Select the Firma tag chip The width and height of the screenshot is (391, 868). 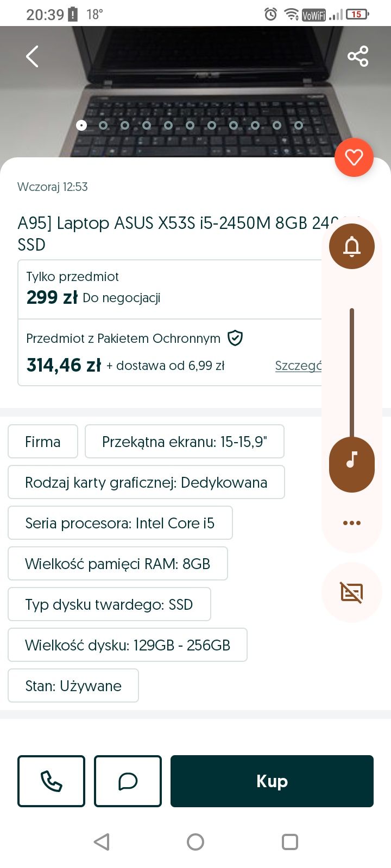click(43, 442)
